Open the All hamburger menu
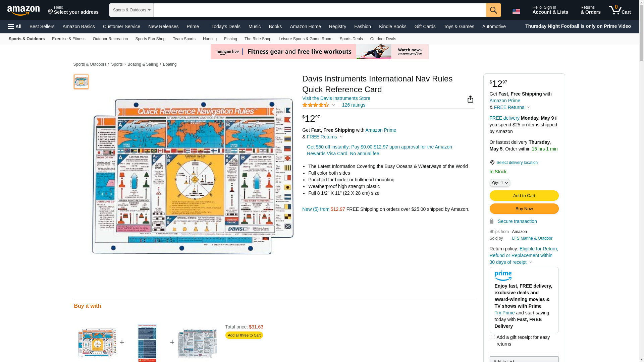This screenshot has height=362, width=644. [15, 26]
